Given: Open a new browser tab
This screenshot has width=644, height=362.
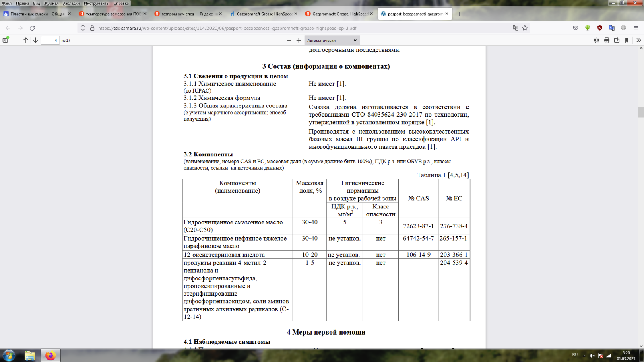Looking at the screenshot, I should 459,14.
